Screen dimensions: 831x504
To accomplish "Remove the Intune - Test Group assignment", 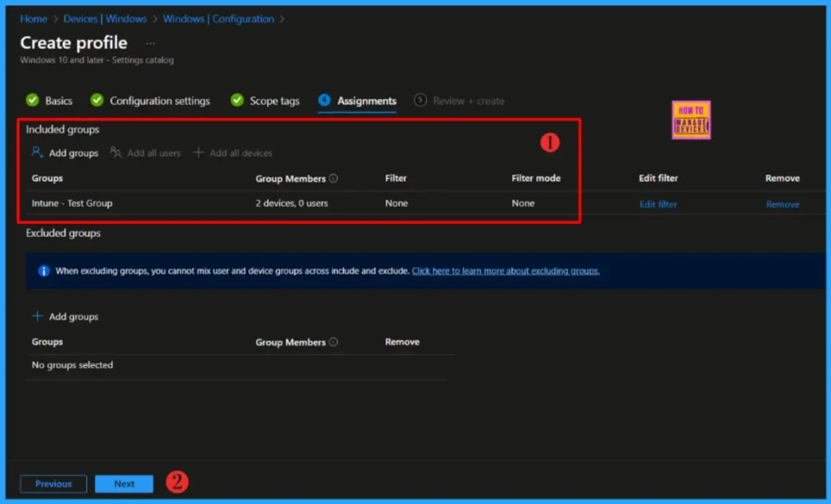I will click(x=782, y=205).
